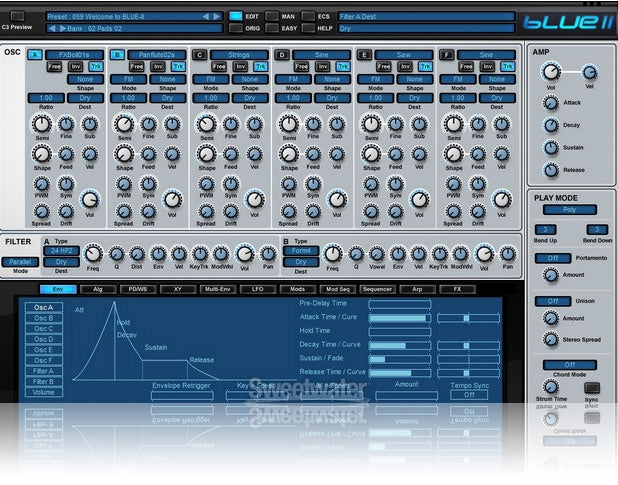The height and width of the screenshot is (485, 618).
Task: Open Oscillator A waveform FXBell01s dropdown
Action: click(74, 55)
